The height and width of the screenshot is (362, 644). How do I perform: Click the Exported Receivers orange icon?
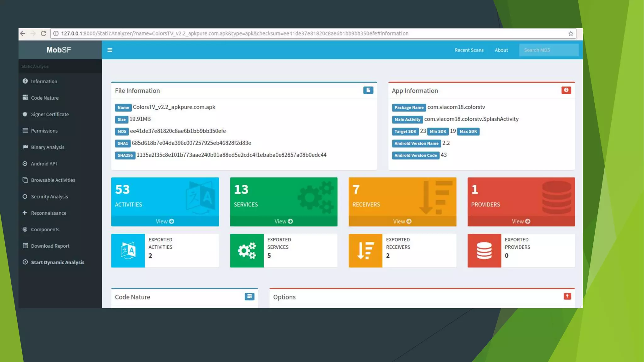365,251
